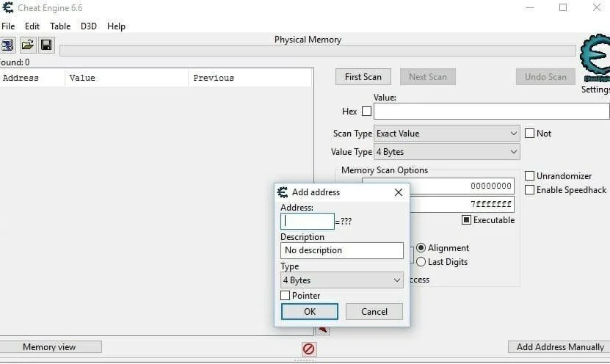The image size is (610, 364).
Task: Click the First Scan button
Action: [363, 77]
